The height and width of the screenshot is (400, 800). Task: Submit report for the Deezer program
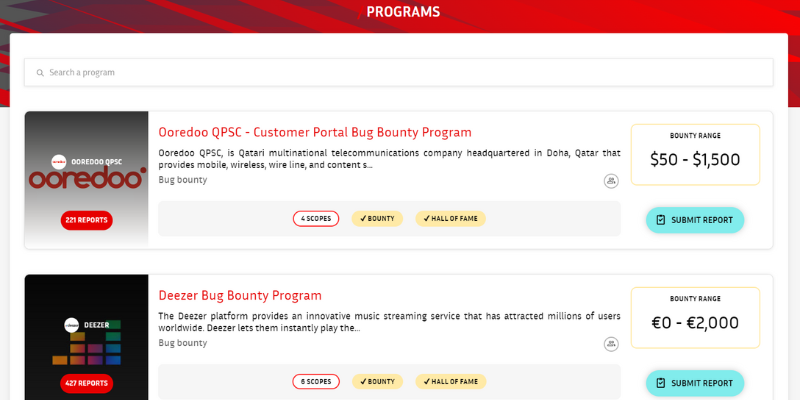point(695,383)
